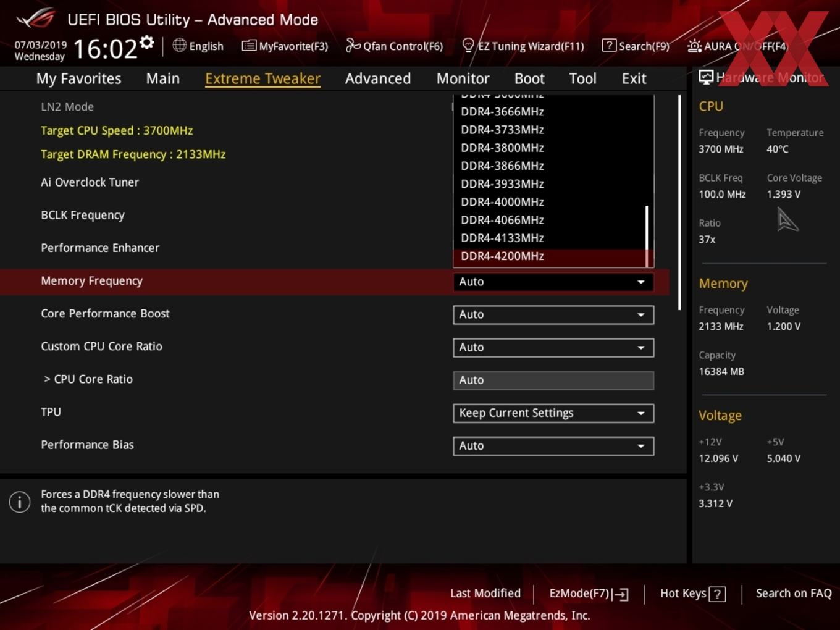Expand the Performance Bias dropdown
840x630 pixels.
point(553,445)
